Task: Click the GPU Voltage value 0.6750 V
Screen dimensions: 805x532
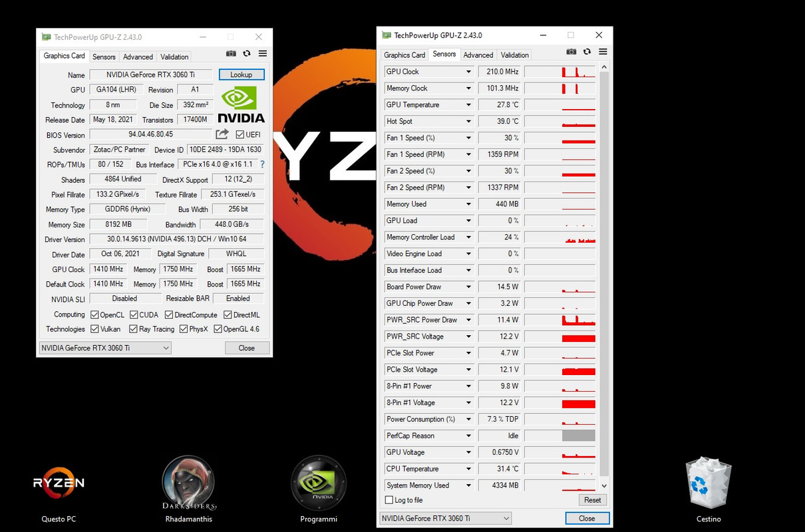Action: [x=500, y=452]
